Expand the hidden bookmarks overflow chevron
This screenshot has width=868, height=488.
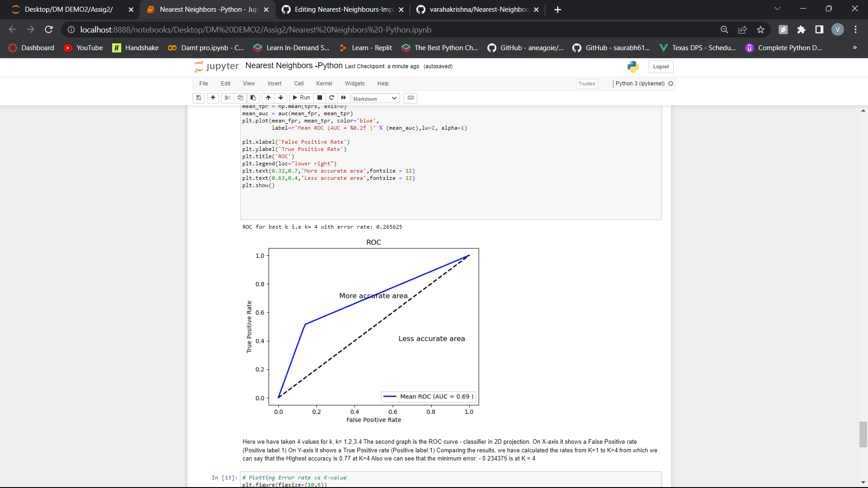(854, 47)
